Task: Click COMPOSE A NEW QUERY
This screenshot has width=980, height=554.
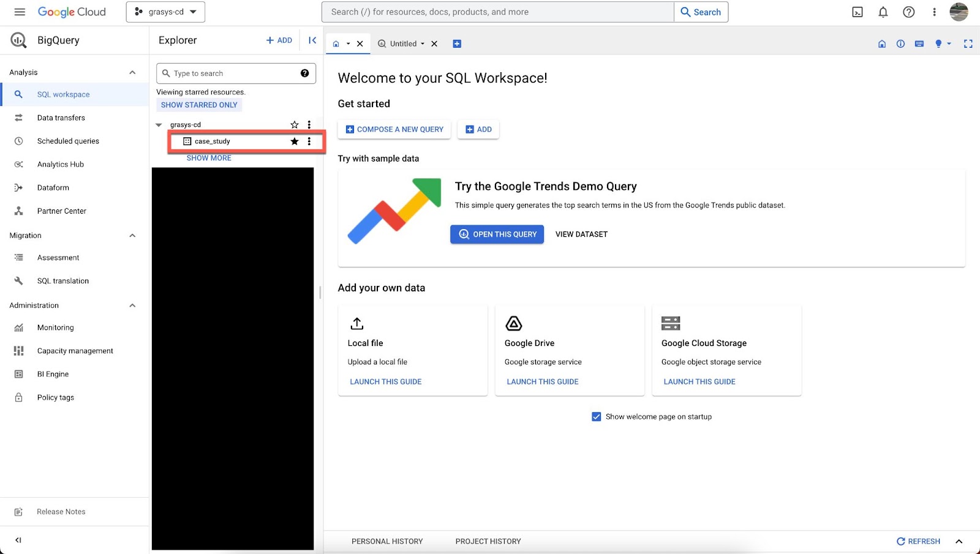Action: (394, 130)
